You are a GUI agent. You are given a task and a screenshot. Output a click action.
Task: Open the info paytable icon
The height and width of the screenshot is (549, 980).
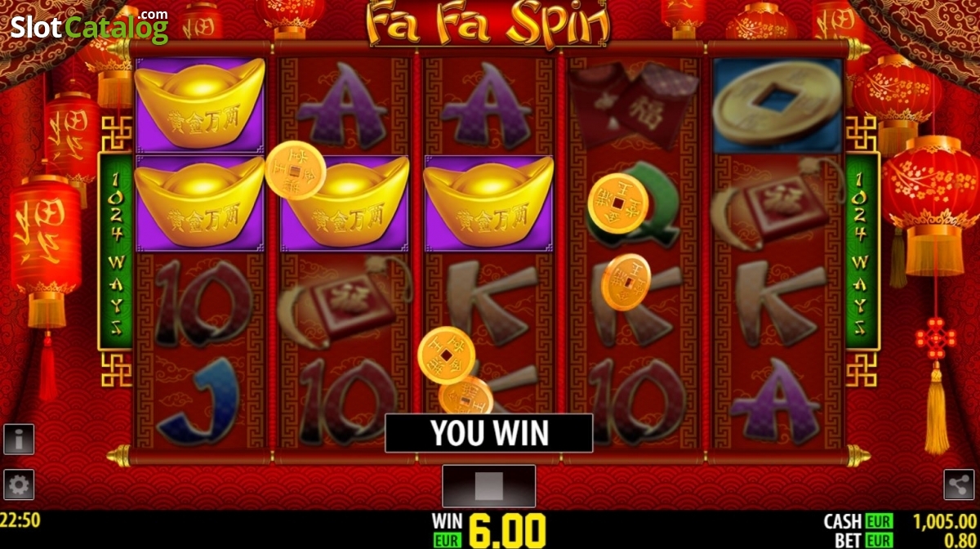pos(19,440)
